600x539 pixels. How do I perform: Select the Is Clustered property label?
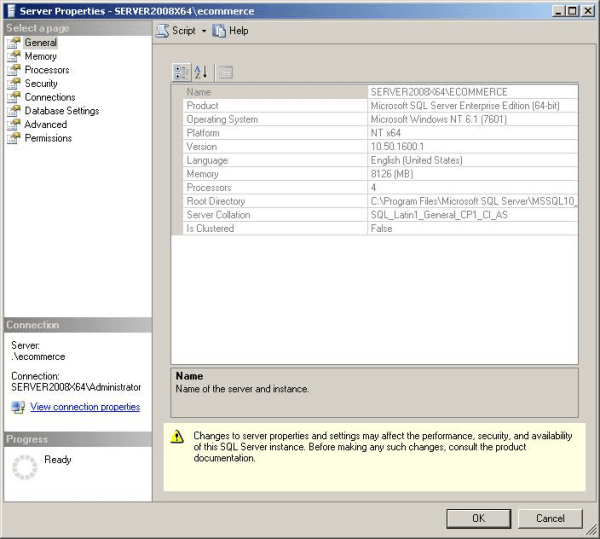210,229
